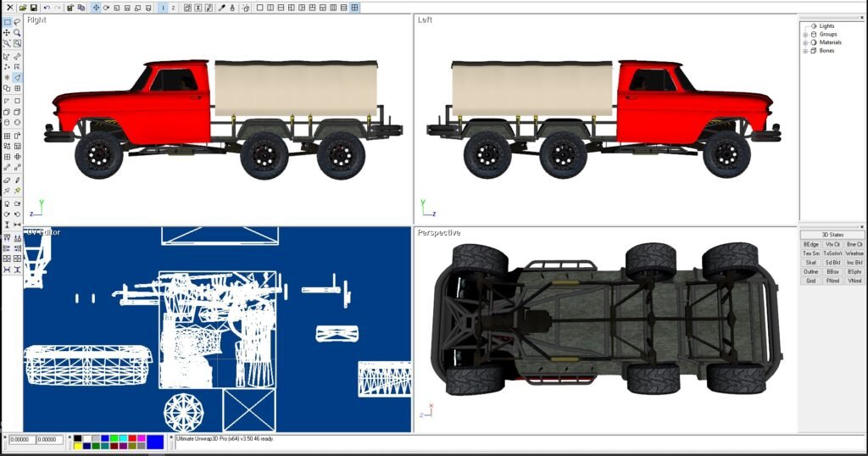868x456 pixels.
Task: Select the Move arrows tool in top toolbar
Action: (95, 8)
